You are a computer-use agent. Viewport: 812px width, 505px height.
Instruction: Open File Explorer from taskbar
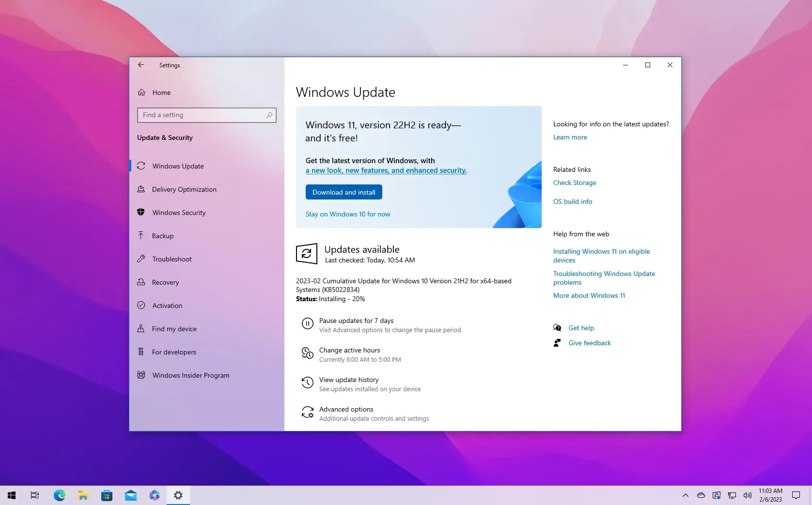[x=83, y=495]
